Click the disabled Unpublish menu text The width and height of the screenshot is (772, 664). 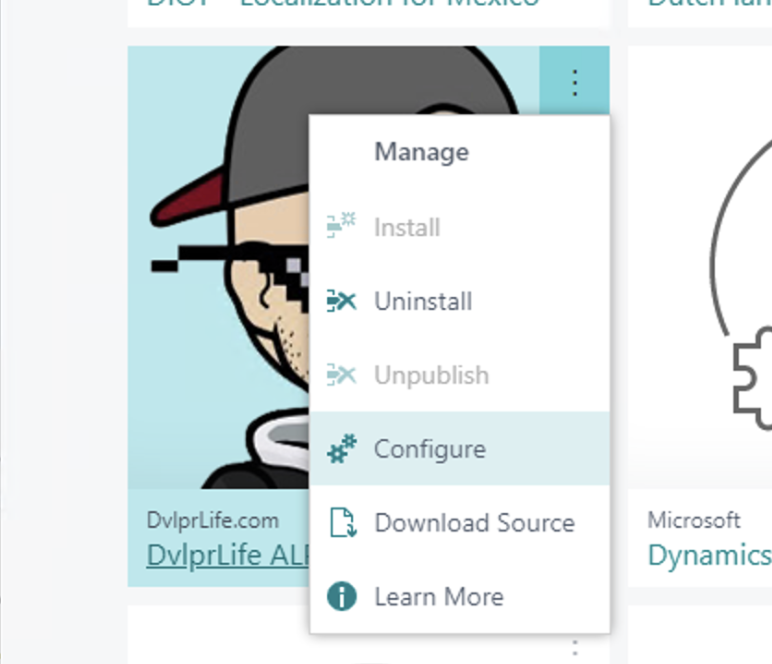(x=431, y=375)
